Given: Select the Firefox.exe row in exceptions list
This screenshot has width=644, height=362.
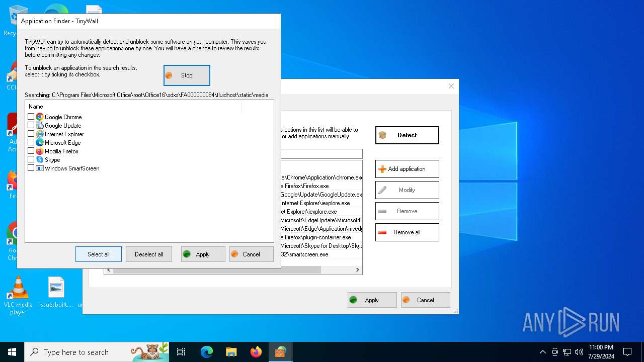Looking at the screenshot, I should click(x=321, y=186).
